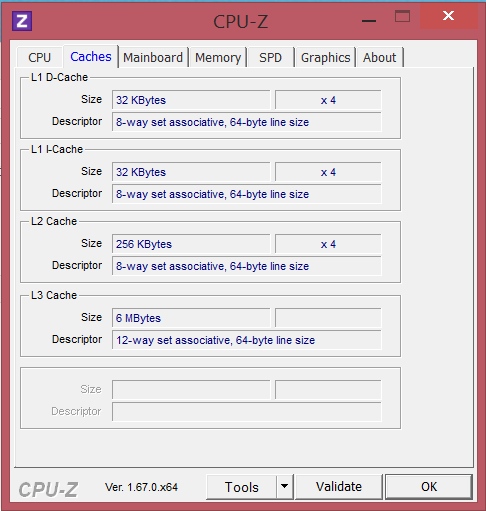Image resolution: width=486 pixels, height=511 pixels.
Task: Select the Caches tab
Action: 91,56
